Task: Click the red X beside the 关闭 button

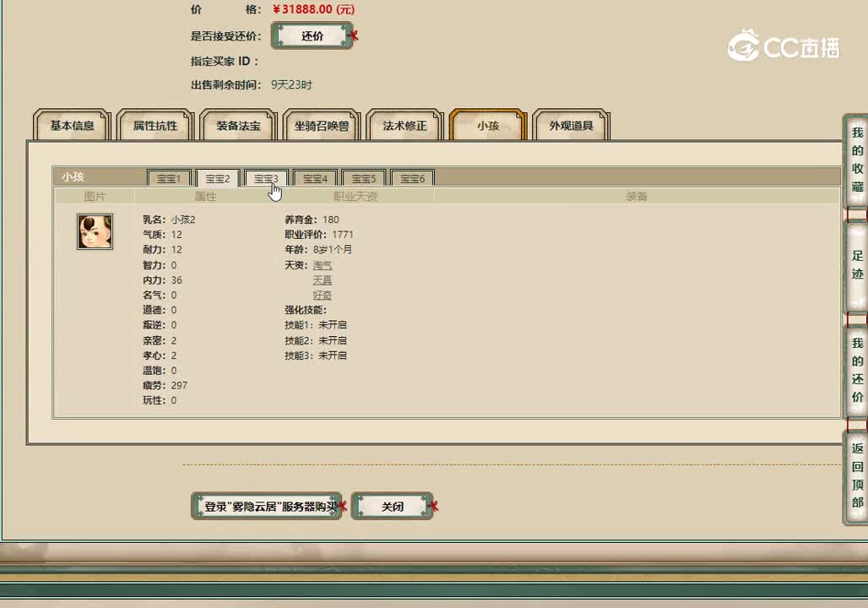Action: [433, 504]
